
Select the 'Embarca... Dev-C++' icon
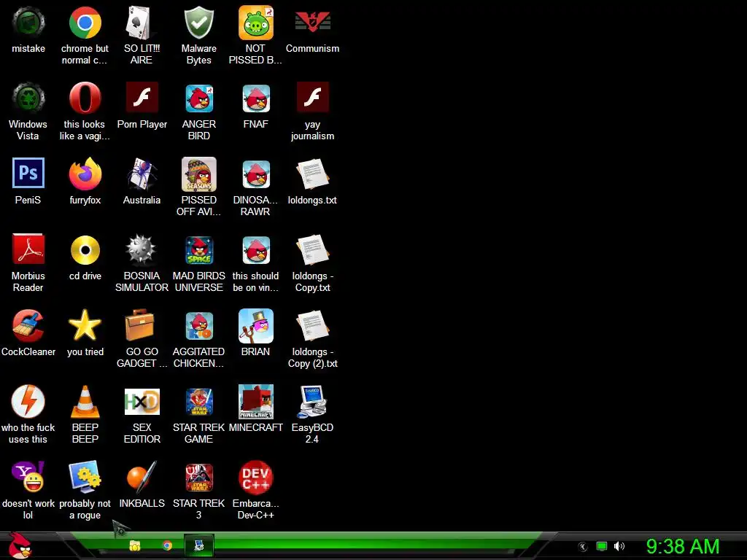click(256, 477)
